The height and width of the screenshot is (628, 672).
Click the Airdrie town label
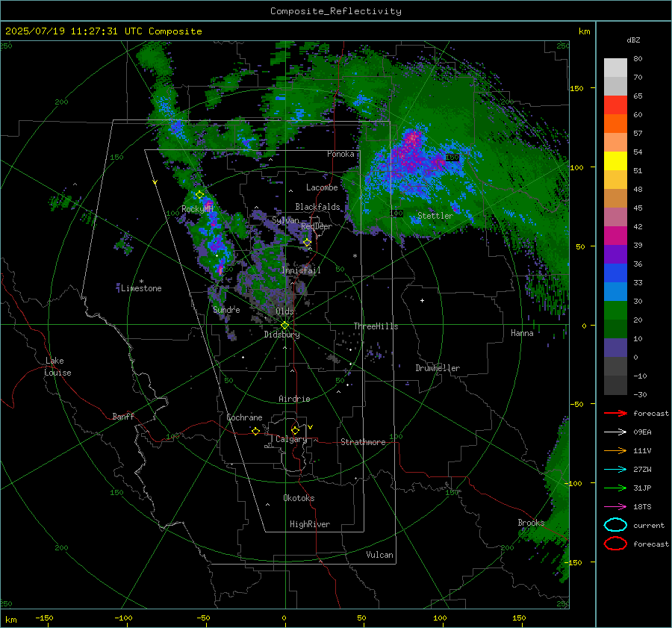(294, 399)
